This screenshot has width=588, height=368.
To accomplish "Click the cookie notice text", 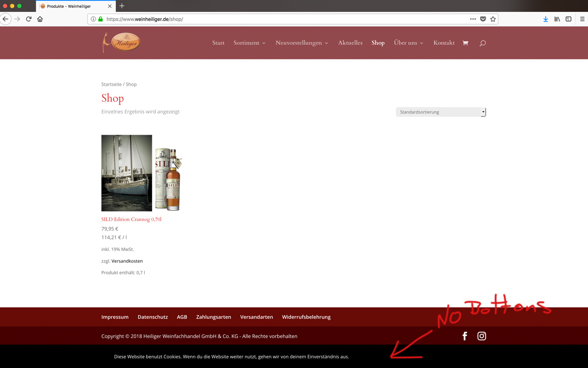I will (231, 357).
